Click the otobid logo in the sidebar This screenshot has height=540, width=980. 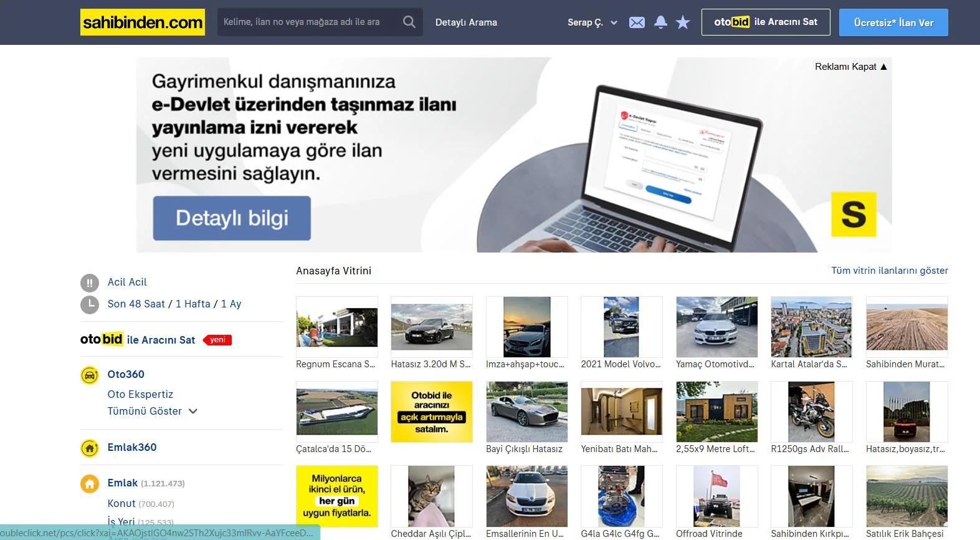point(102,339)
